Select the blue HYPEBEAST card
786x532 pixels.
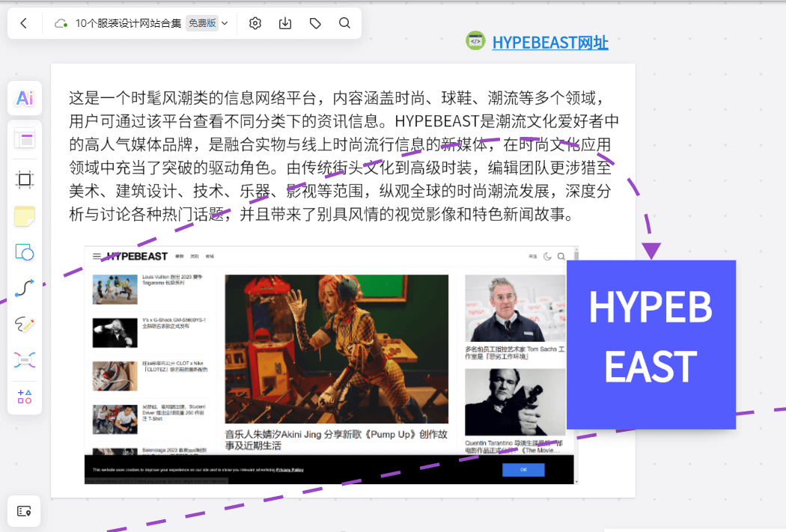coord(651,345)
